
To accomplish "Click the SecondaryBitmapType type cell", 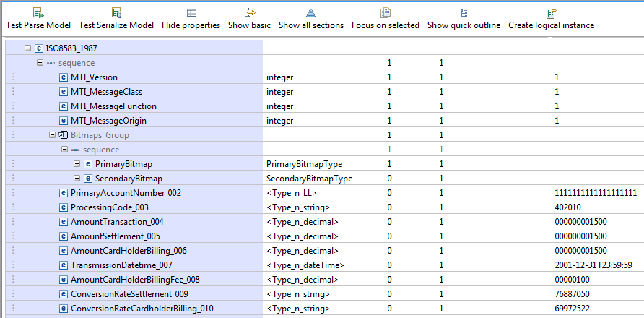I will tap(309, 179).
